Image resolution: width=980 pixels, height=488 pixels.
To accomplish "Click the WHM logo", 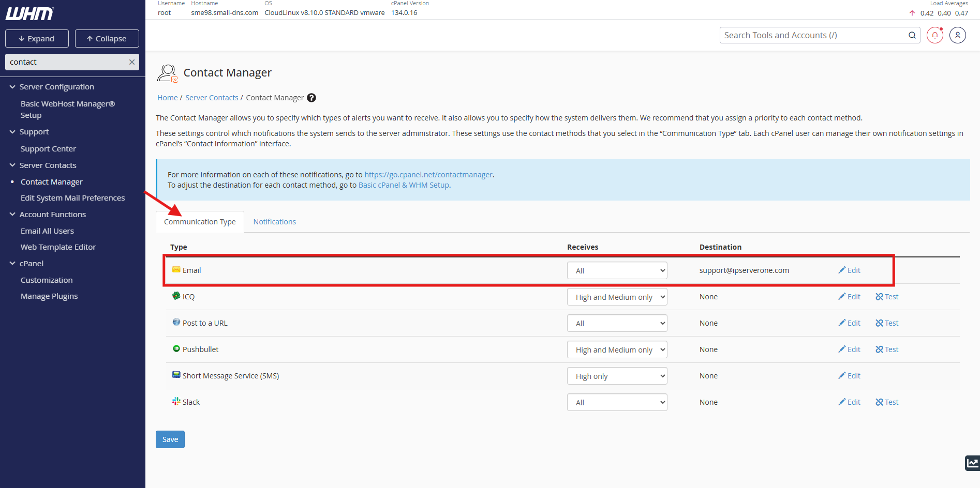I will pos(29,14).
